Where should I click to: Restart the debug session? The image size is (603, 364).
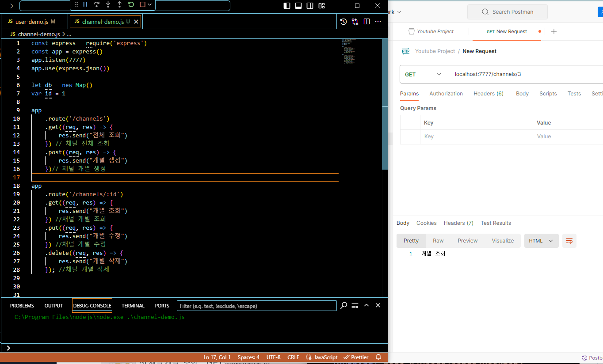131,4
